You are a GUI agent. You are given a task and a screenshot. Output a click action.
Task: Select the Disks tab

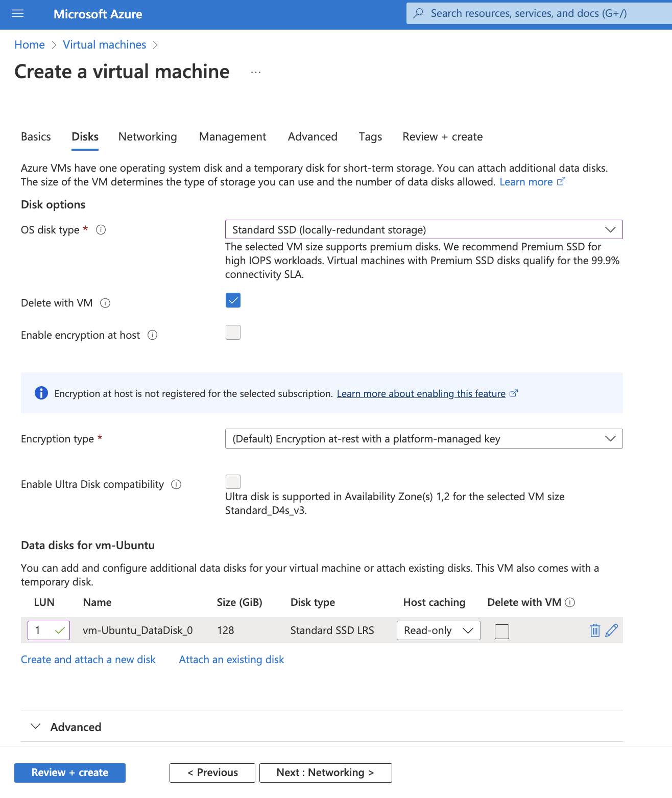click(x=85, y=137)
